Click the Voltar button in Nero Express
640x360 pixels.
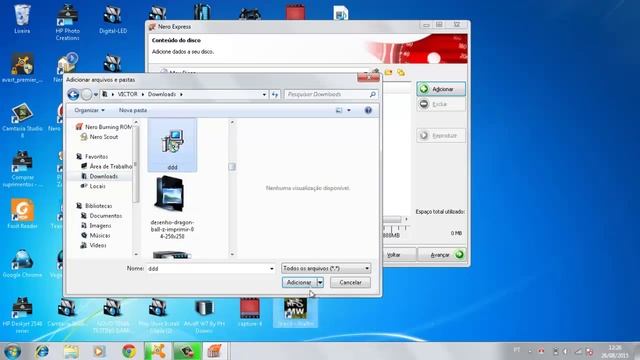393,255
